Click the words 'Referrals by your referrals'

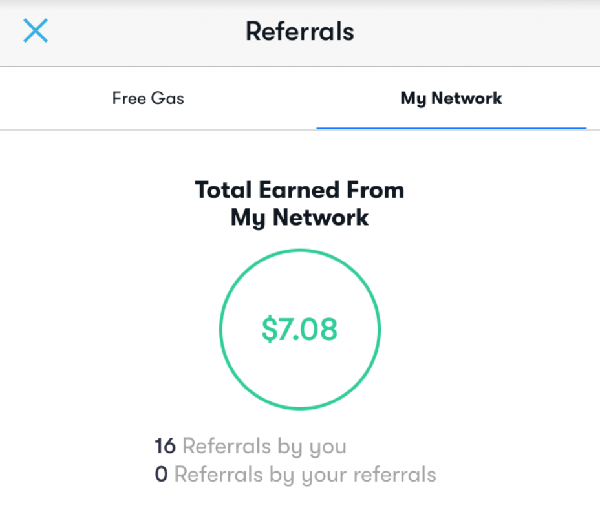coord(305,475)
